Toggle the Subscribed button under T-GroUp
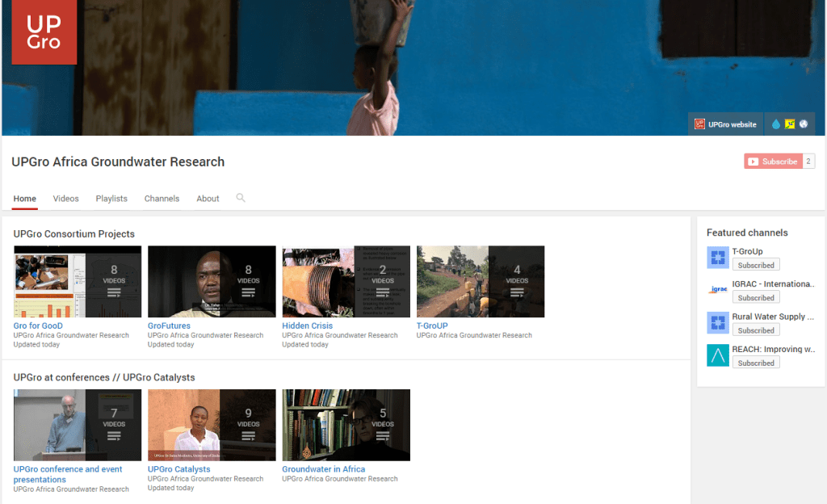 (x=756, y=265)
